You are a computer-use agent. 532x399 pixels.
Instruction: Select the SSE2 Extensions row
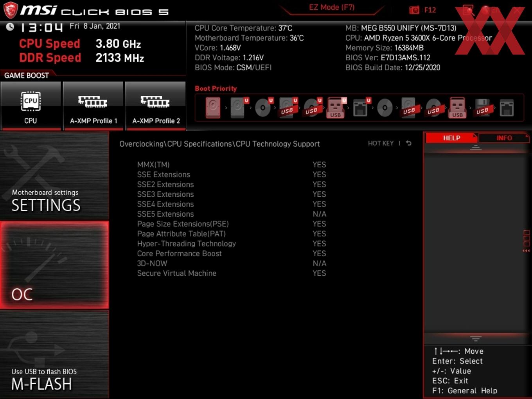pos(232,184)
